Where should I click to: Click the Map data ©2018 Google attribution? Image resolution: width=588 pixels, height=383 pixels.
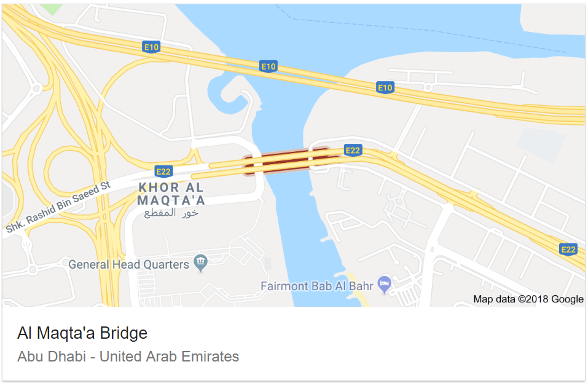pos(528,299)
